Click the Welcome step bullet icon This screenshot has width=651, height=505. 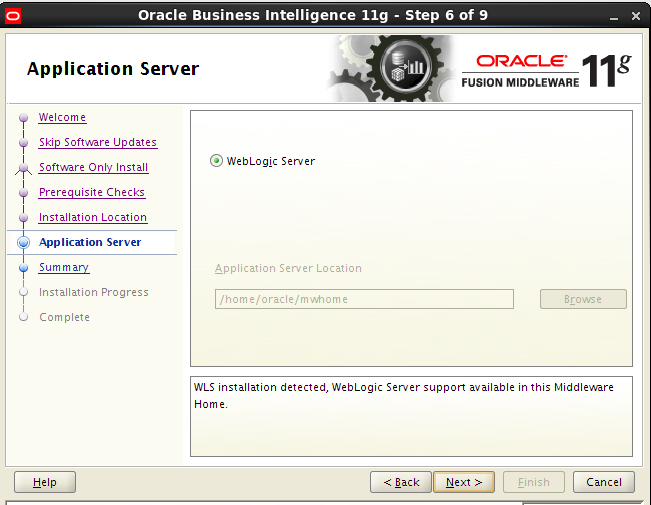(24, 118)
